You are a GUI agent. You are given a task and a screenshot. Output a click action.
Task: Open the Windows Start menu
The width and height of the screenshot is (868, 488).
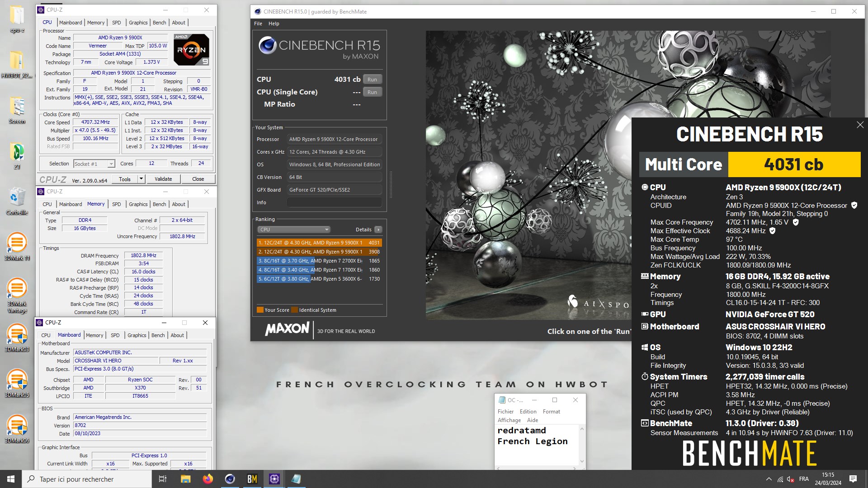click(11, 479)
